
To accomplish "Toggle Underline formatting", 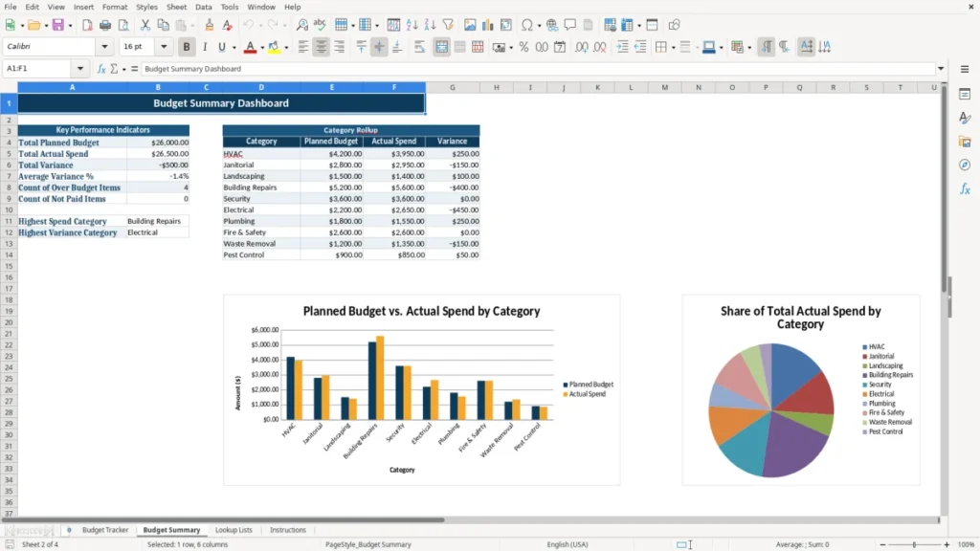I will pyautogui.click(x=221, y=47).
